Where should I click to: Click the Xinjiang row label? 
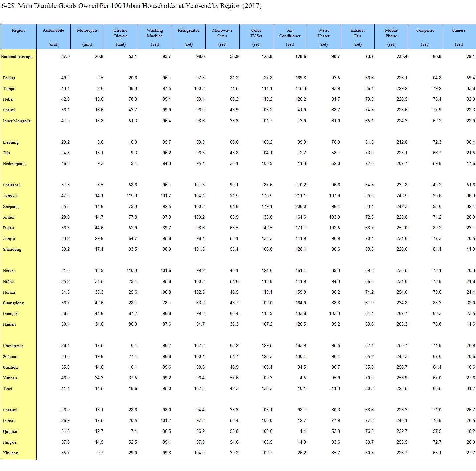point(10,453)
